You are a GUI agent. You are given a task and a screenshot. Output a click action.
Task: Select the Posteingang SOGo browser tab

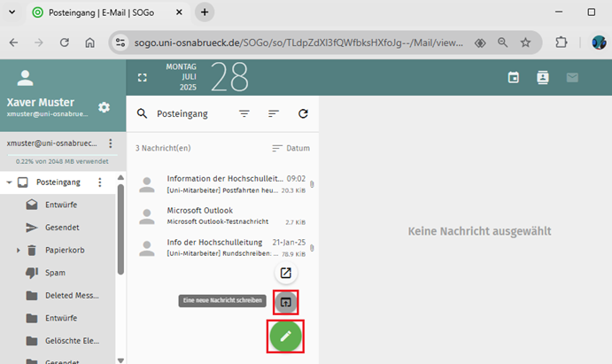coord(102,12)
